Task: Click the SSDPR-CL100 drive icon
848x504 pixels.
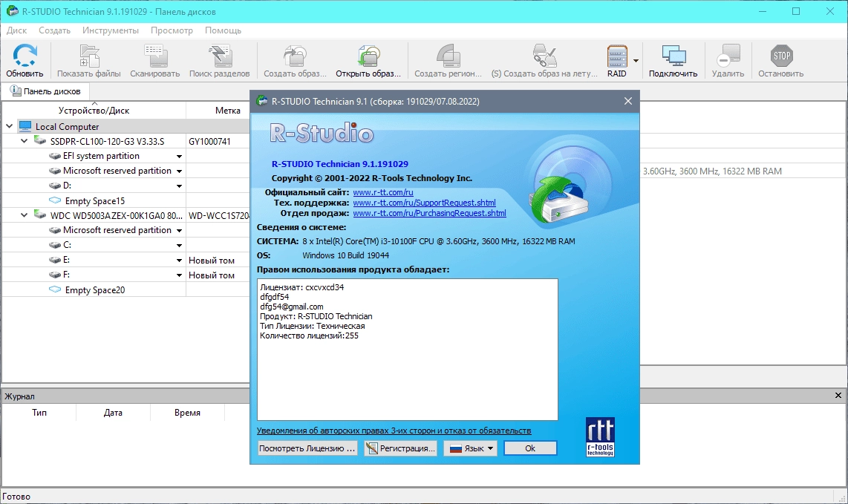Action: pyautogui.click(x=40, y=140)
